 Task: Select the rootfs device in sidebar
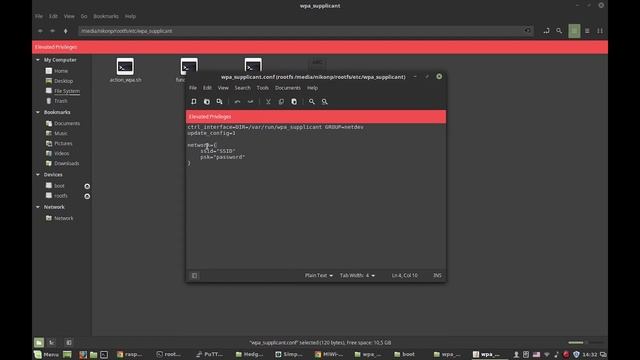pos(60,196)
